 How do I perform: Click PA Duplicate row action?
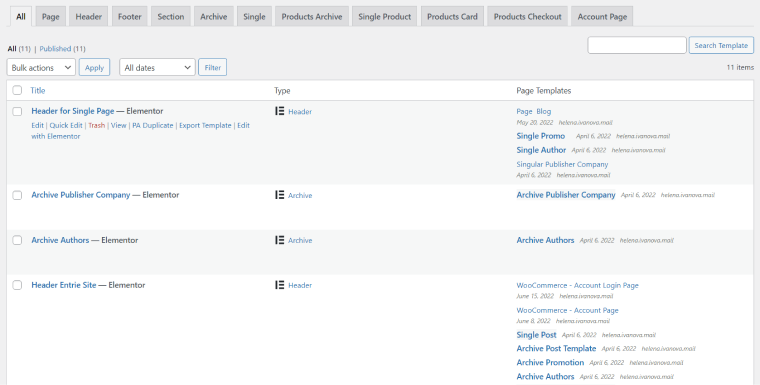(153, 125)
